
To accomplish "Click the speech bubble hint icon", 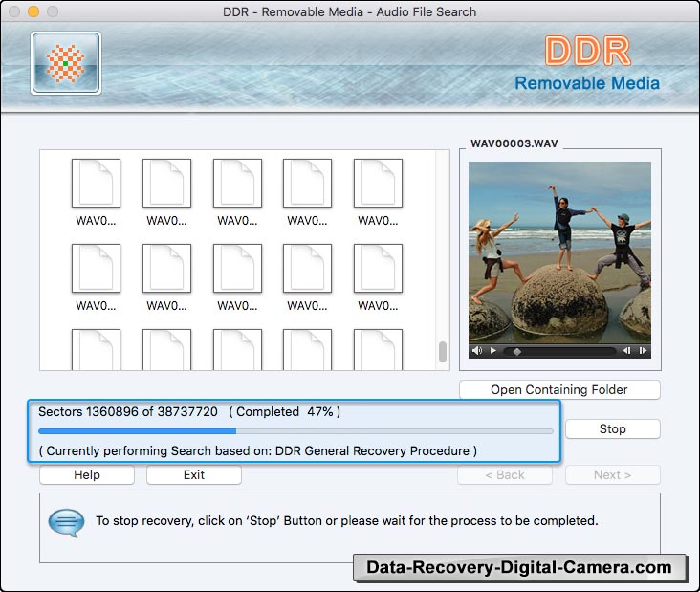I will click(66, 522).
